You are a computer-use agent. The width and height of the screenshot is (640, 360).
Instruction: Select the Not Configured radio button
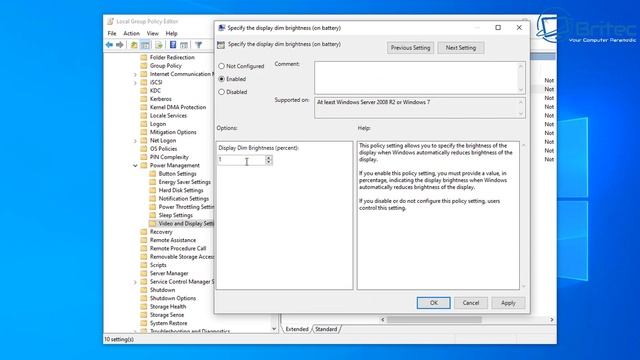[x=221, y=66]
